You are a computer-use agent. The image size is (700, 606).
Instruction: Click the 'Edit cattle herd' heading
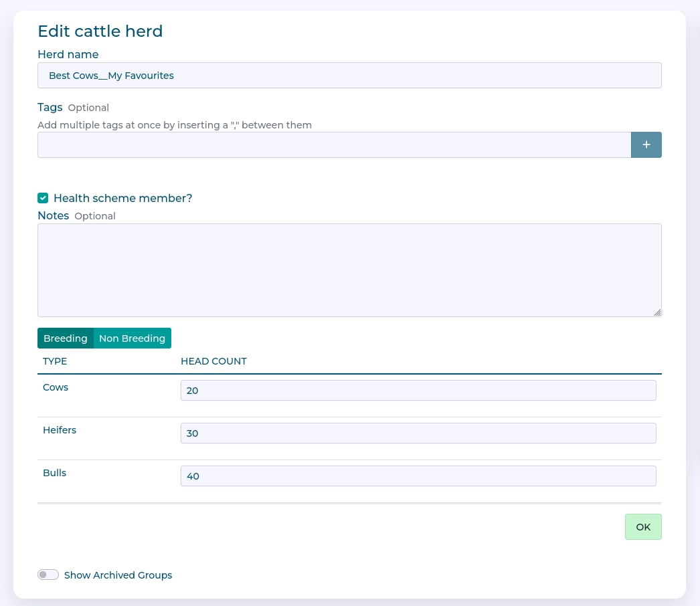point(100,31)
